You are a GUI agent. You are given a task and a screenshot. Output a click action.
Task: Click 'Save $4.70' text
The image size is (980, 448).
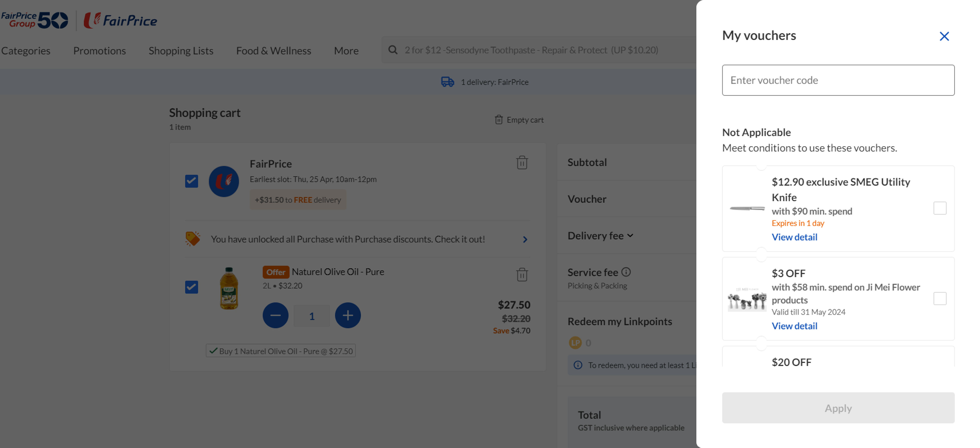511,330
